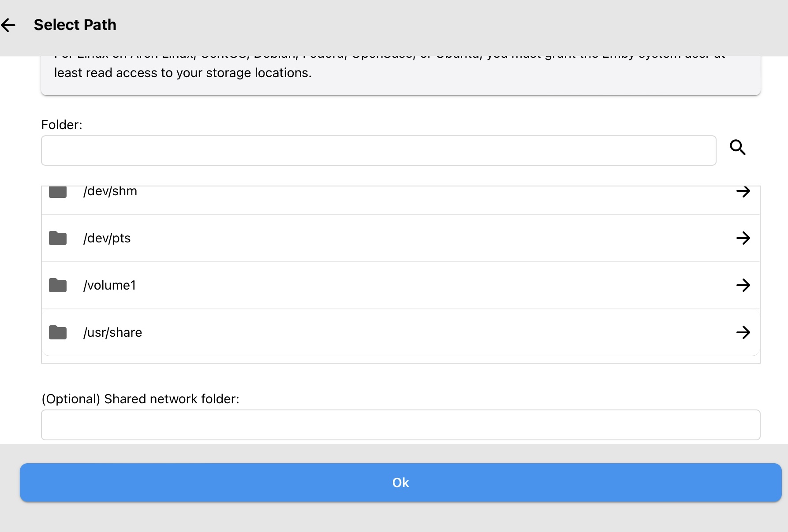The height and width of the screenshot is (532, 788).
Task: Expand /volume1 using its right arrow
Action: (x=743, y=286)
